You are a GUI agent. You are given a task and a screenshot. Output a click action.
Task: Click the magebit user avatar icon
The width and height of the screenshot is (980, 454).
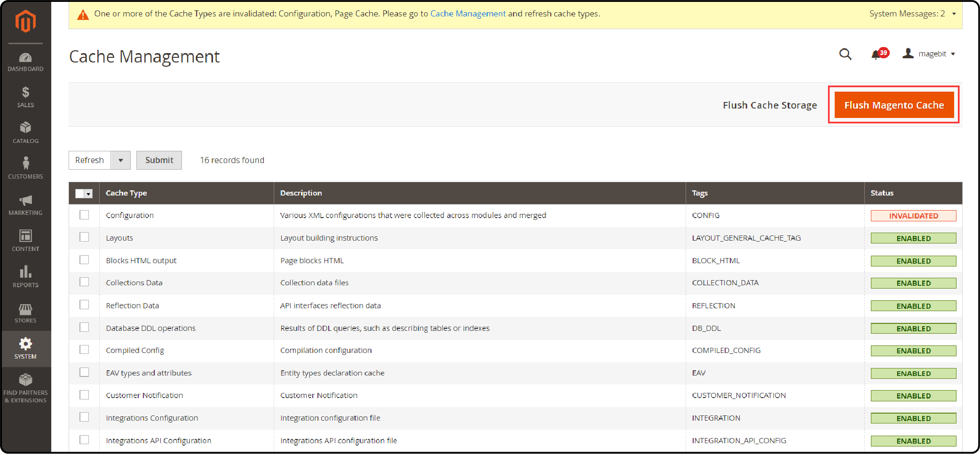[x=908, y=54]
